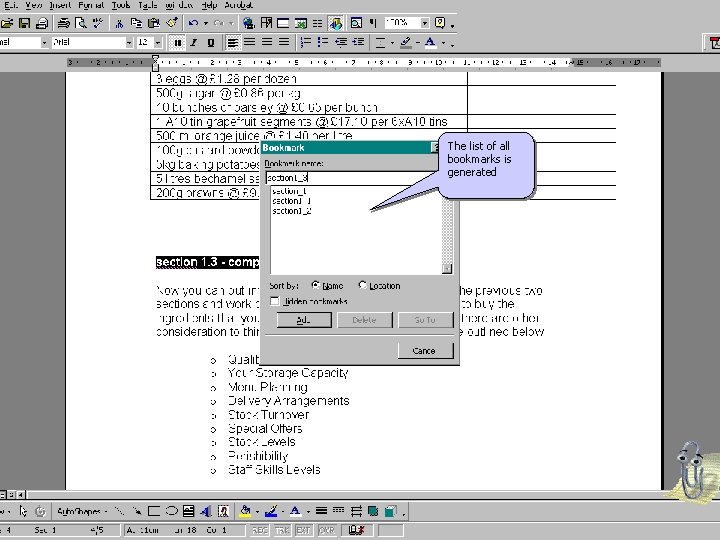This screenshot has height=540, width=720.
Task: Align text left
Action: (233, 43)
